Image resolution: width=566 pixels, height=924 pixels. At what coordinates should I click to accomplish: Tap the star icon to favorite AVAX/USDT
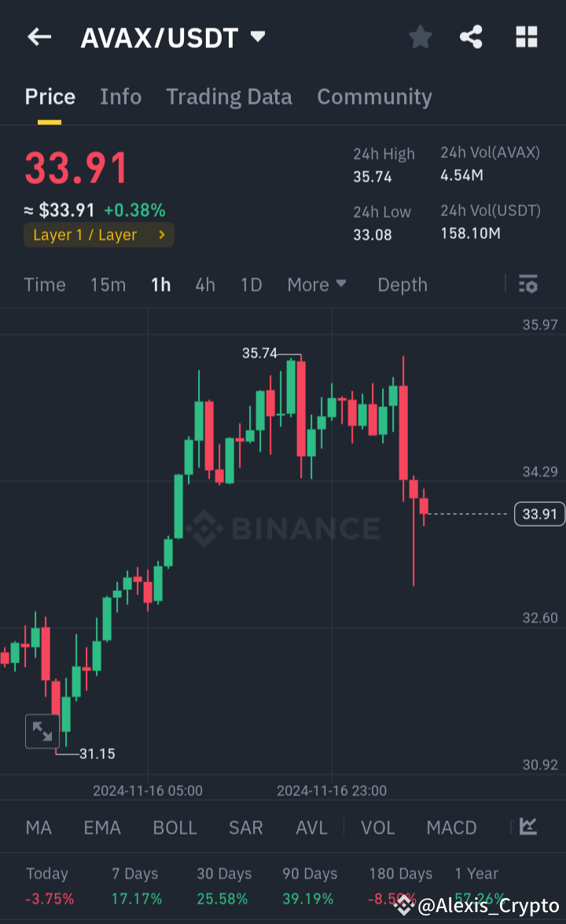[420, 37]
